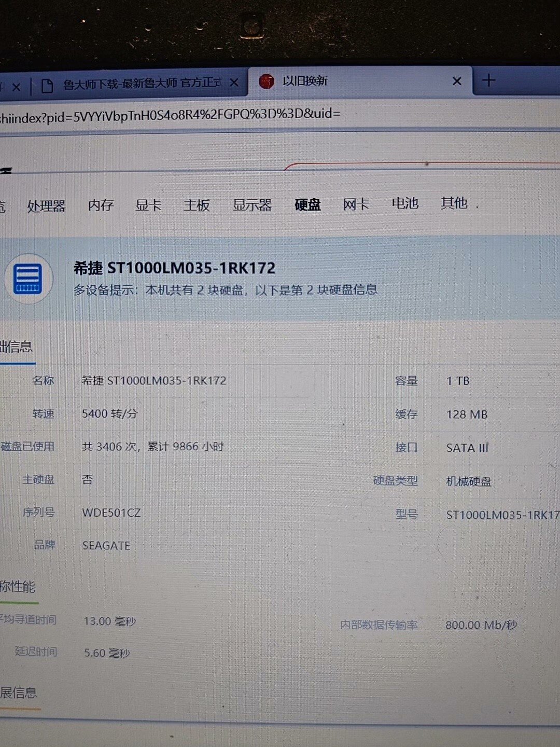This screenshot has width=560, height=747.
Task: Close the 鲁大师下载 browser tab
Action: 234,82
